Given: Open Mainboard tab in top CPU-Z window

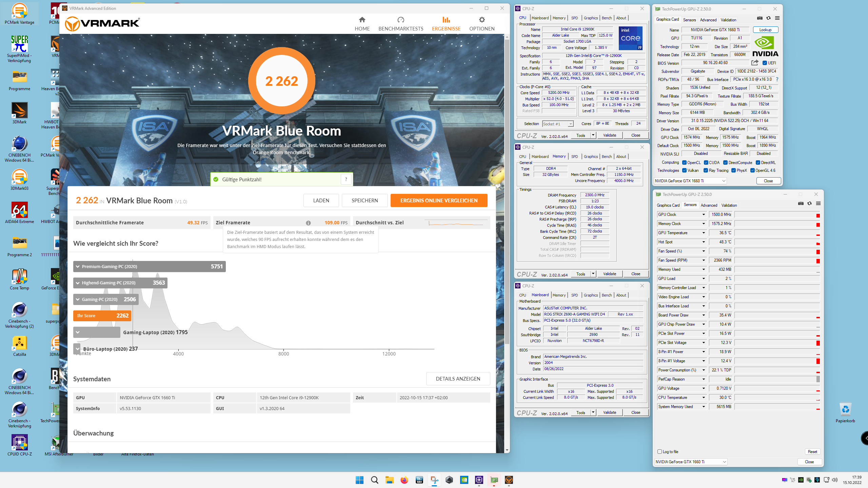Looking at the screenshot, I should 540,18.
